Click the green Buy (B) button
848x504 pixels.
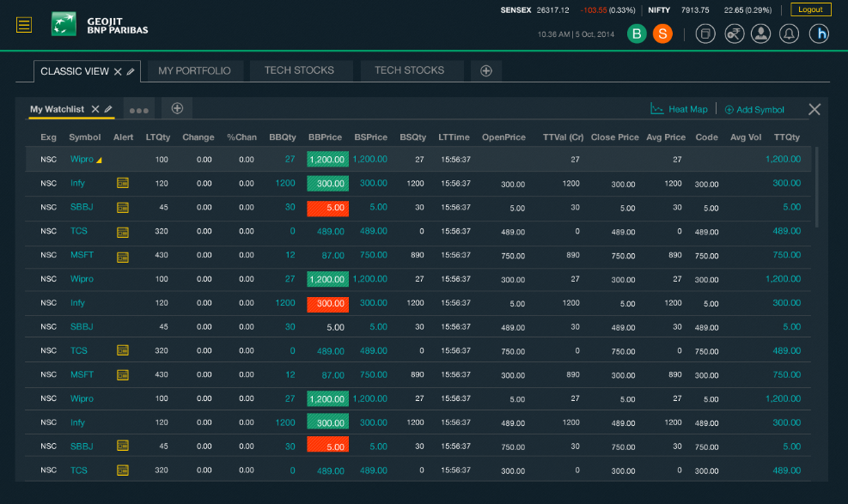click(637, 33)
